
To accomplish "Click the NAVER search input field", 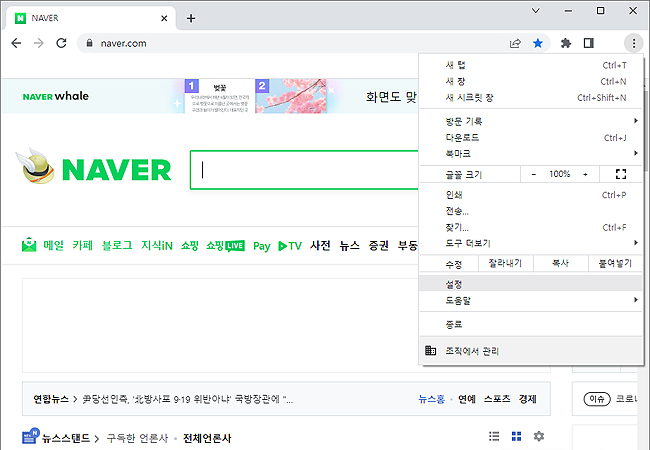I will tap(304, 170).
